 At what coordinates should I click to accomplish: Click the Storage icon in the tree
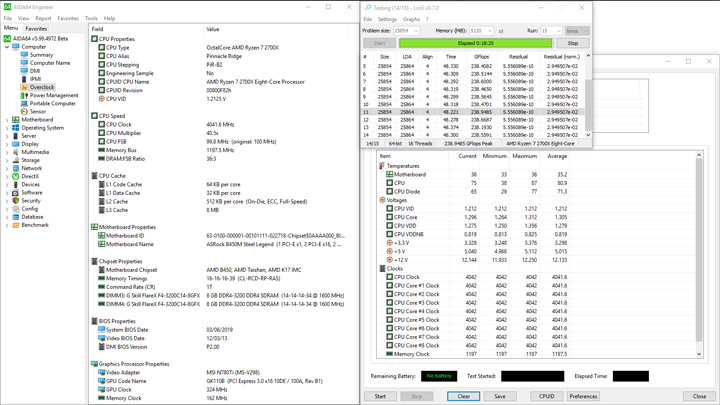pos(16,160)
